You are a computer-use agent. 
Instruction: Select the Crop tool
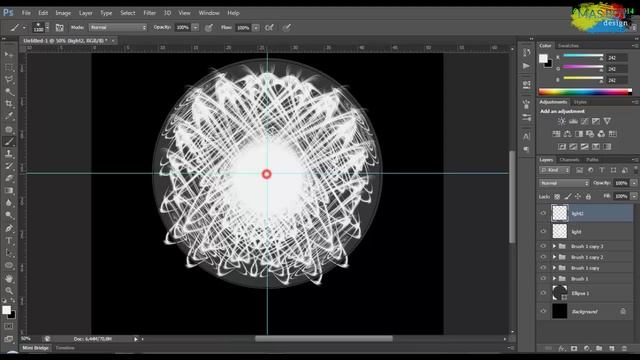point(9,104)
